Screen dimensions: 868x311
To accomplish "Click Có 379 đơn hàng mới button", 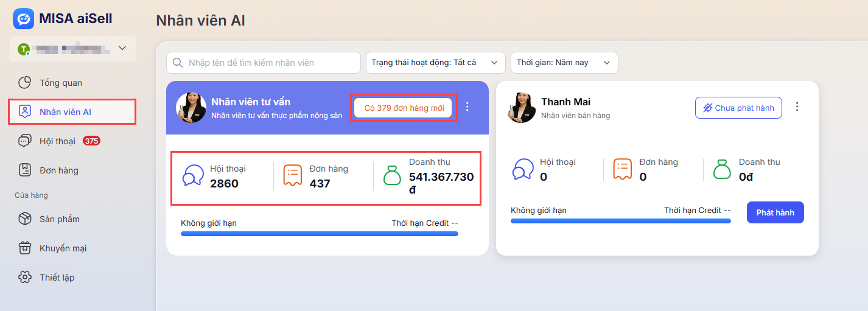I will (x=403, y=108).
